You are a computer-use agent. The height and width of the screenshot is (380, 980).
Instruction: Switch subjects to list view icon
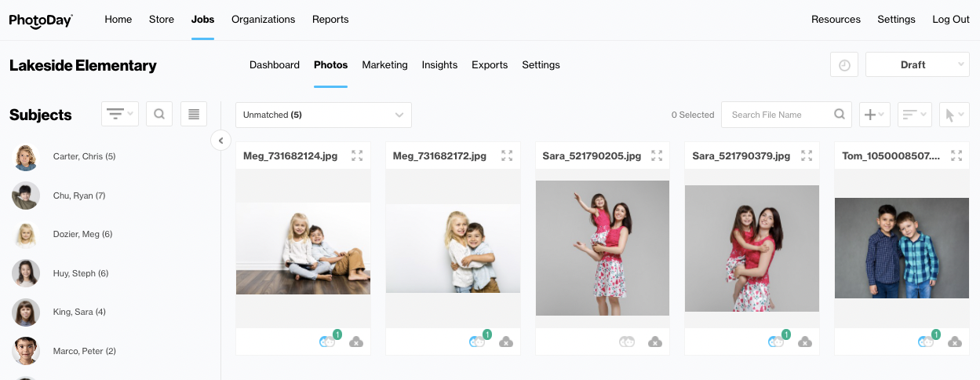click(x=194, y=115)
